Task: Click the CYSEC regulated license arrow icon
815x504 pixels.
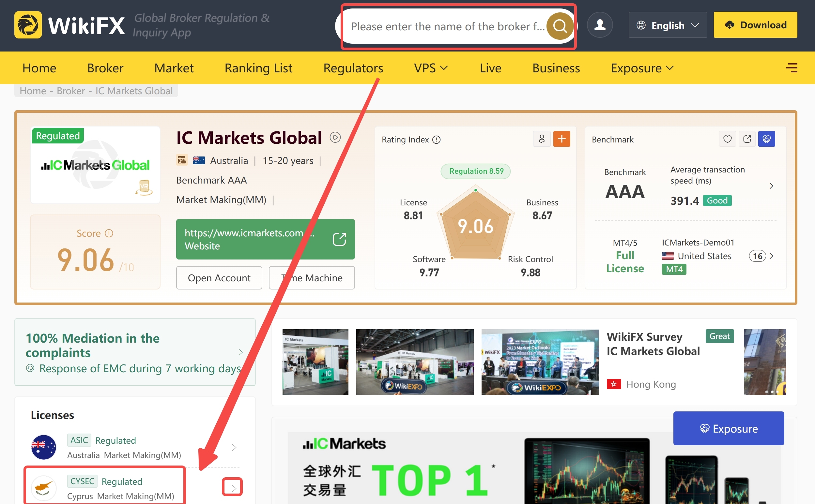Action: coord(233,488)
